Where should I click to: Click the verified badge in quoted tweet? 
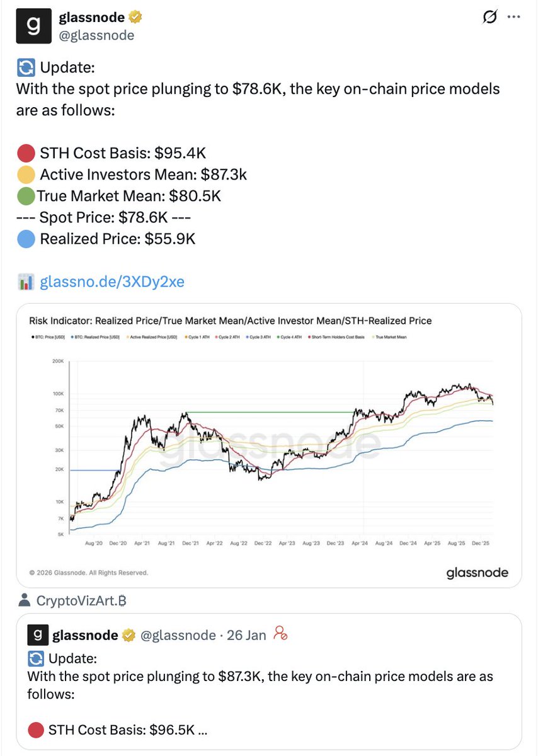click(x=129, y=635)
